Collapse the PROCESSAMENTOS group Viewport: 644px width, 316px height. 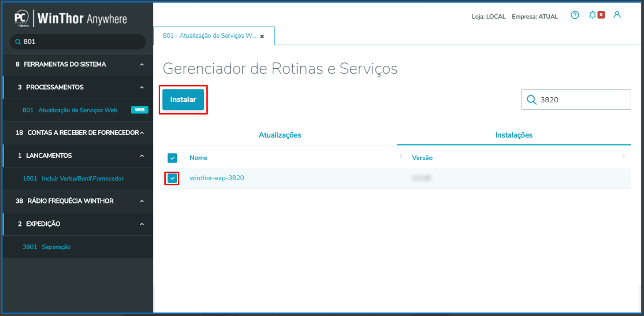coord(142,87)
